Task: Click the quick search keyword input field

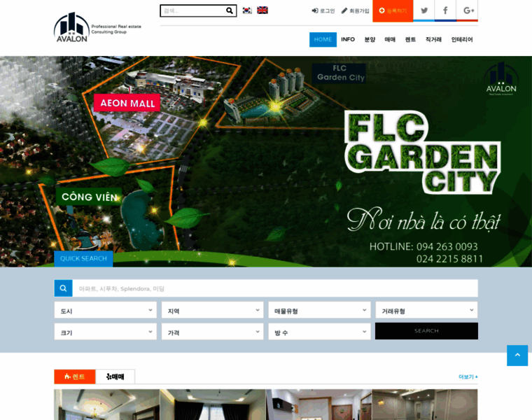Action: pos(275,288)
